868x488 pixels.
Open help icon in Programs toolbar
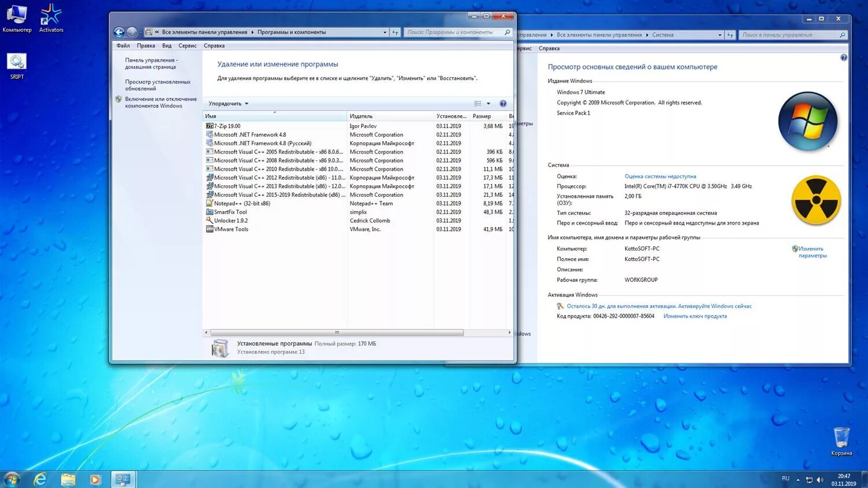[503, 104]
